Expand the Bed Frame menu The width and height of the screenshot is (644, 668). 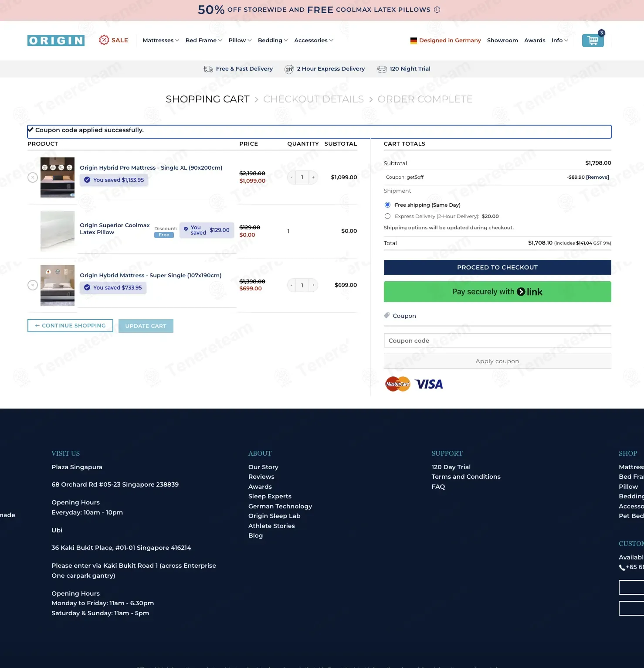pyautogui.click(x=203, y=41)
